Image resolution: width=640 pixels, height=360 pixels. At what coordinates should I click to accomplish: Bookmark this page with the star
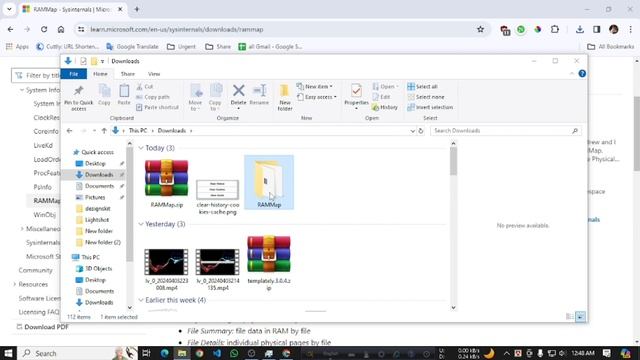(480, 29)
